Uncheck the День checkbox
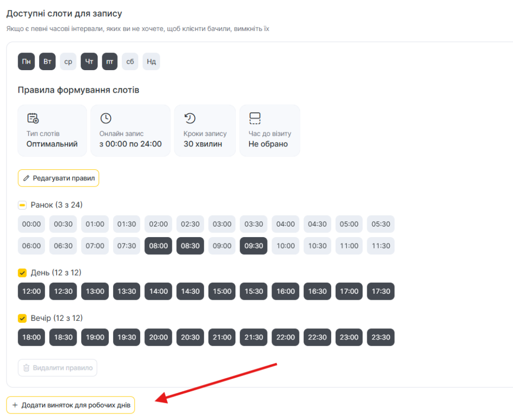The height and width of the screenshot is (420, 513). tap(22, 273)
